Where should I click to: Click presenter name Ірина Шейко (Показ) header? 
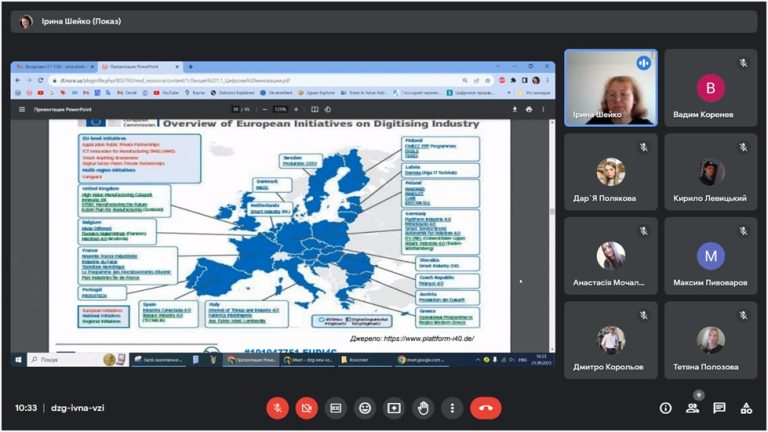tap(81, 22)
